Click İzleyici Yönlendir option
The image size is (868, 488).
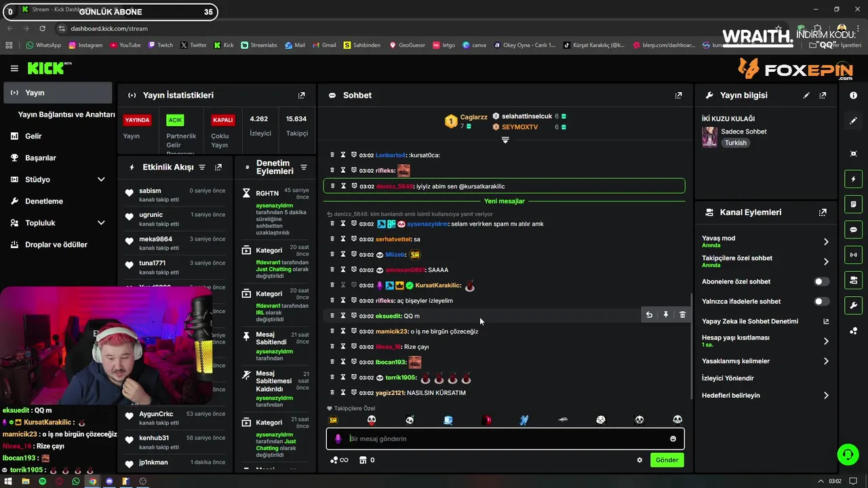[728, 378]
